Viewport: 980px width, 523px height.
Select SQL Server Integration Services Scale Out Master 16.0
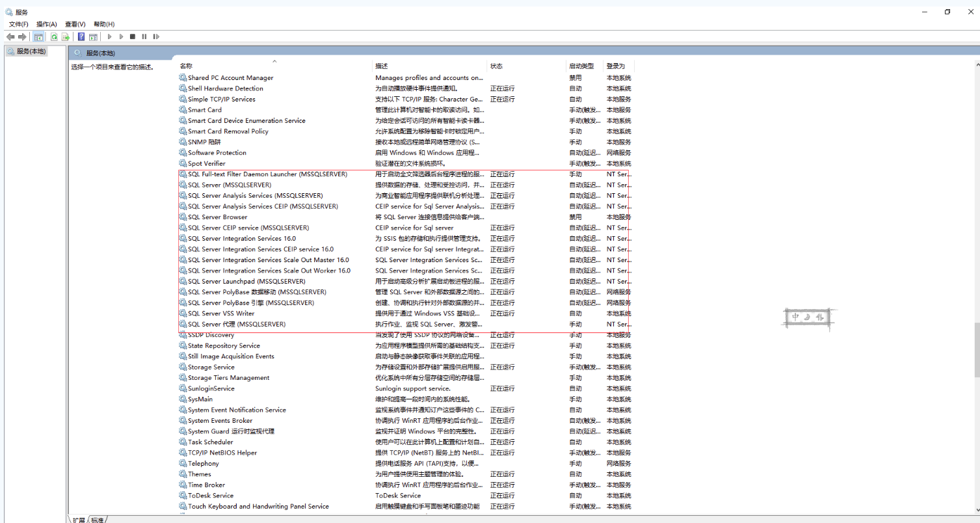click(x=268, y=260)
